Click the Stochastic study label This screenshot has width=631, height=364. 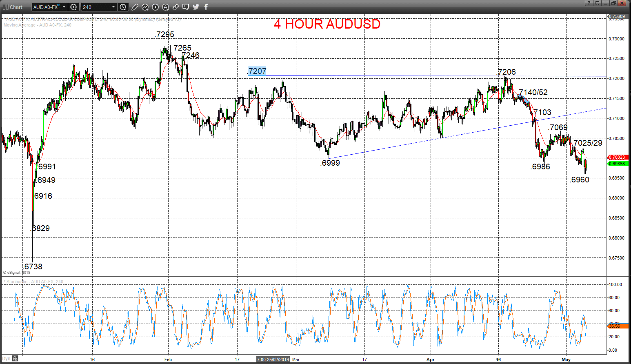pos(34,282)
